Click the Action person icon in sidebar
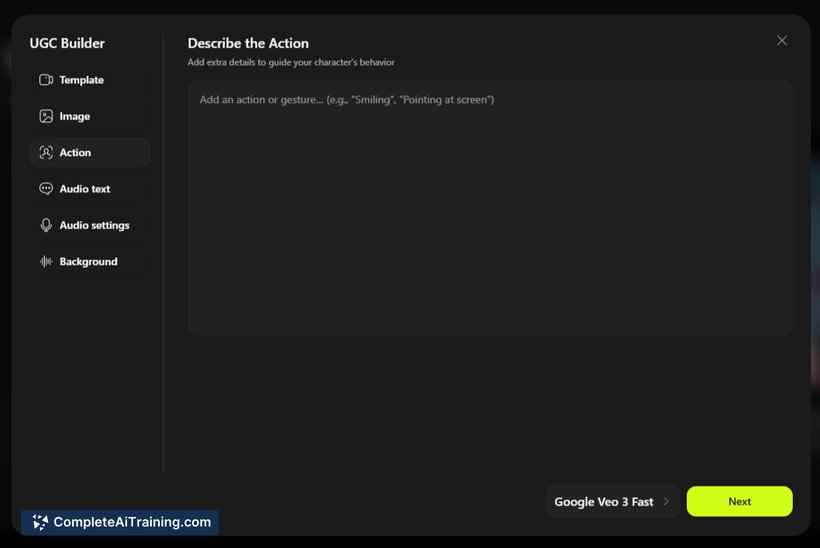The image size is (820, 548). click(x=46, y=153)
